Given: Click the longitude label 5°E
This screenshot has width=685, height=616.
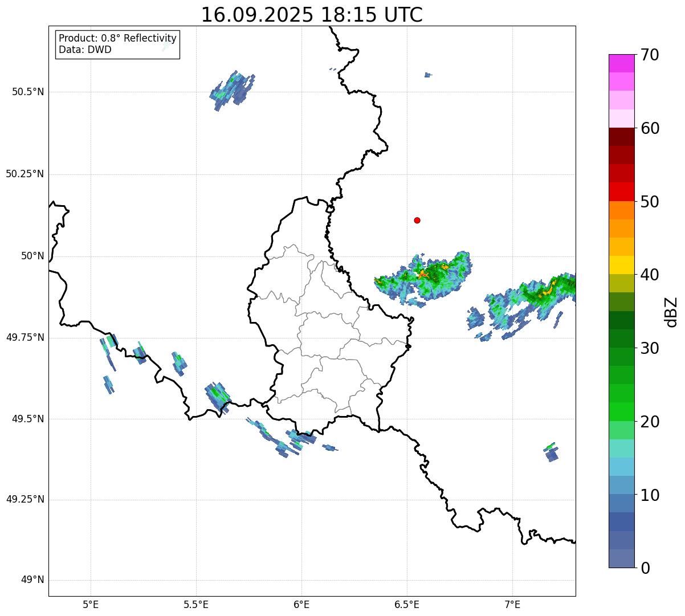Looking at the screenshot, I should click(x=91, y=604).
